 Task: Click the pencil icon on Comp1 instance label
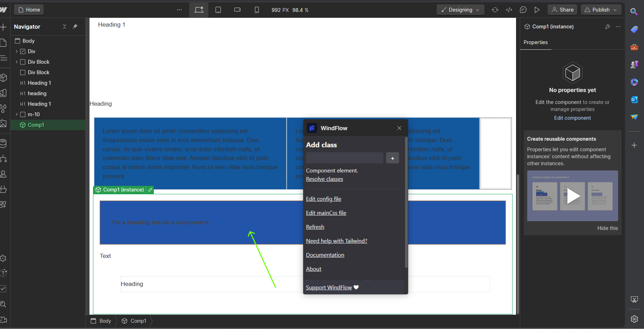point(150,190)
